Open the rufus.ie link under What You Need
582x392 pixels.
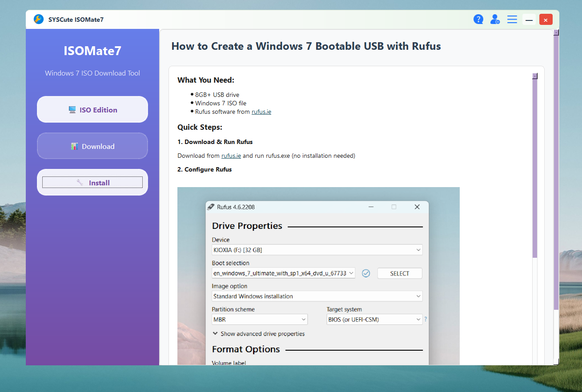pos(261,112)
